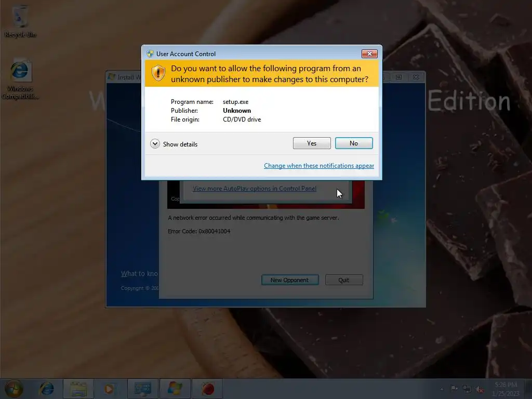Open Windows Explorer taskbar icon
Image resolution: width=532 pixels, height=399 pixels.
pyautogui.click(x=78, y=389)
